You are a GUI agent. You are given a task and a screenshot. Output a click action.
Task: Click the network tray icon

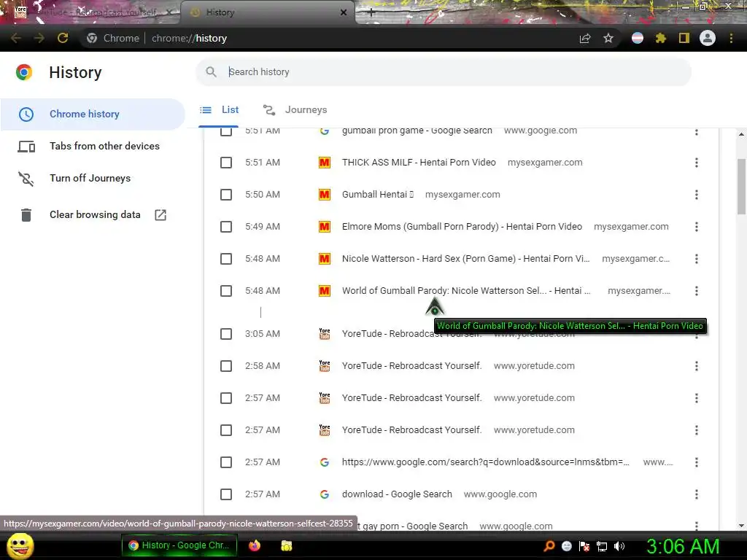point(602,546)
